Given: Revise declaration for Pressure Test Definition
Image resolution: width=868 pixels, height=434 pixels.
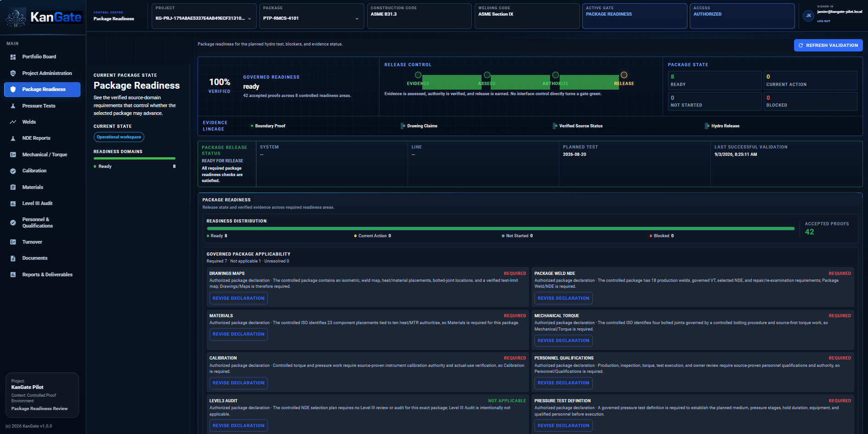Looking at the screenshot, I should click(563, 426).
